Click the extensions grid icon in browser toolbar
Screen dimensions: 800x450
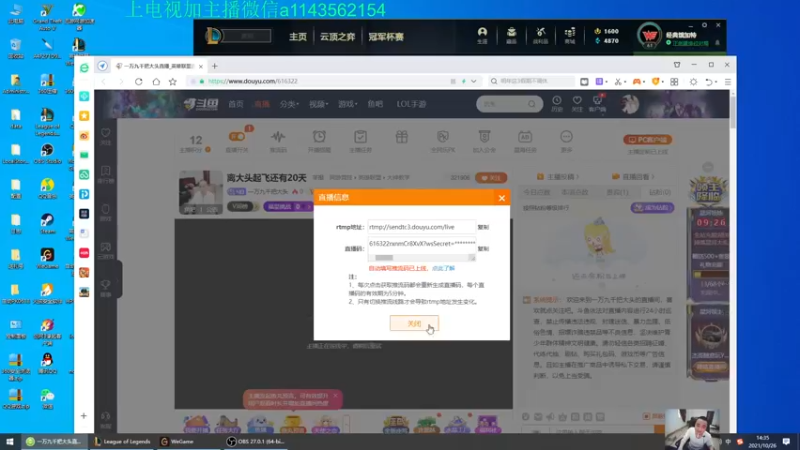coord(674,82)
